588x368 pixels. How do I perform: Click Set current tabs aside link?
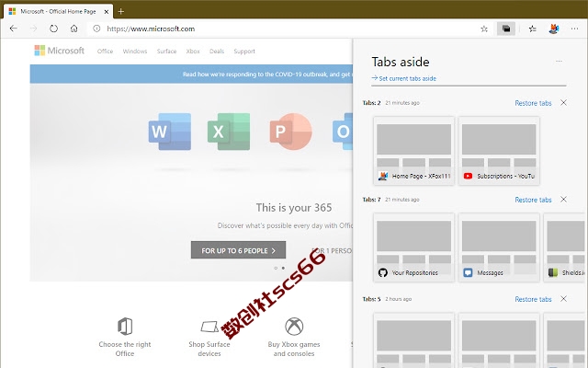coord(404,78)
